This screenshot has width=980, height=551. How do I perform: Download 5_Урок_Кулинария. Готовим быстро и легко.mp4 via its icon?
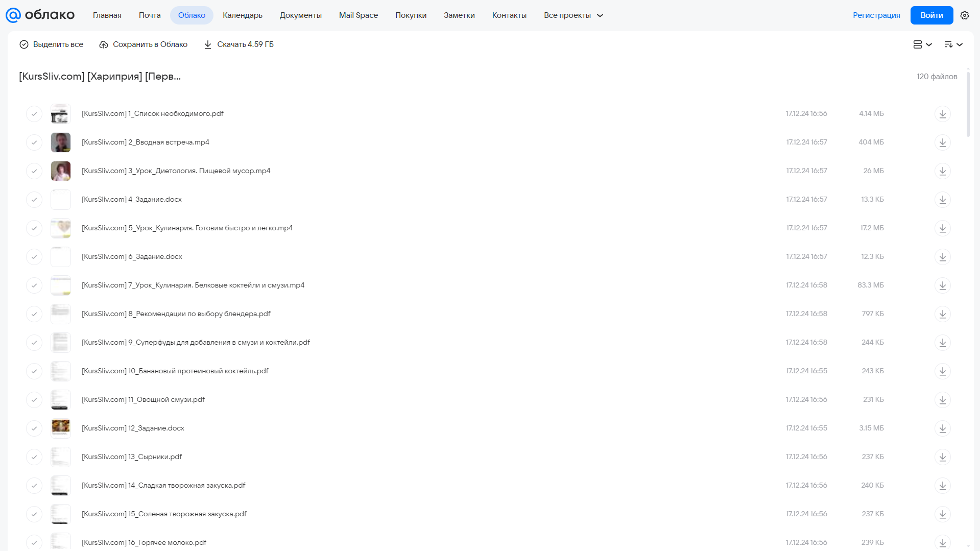point(942,228)
